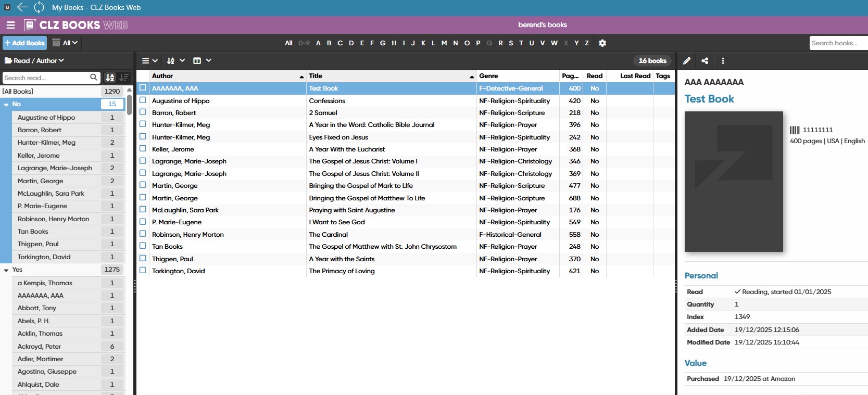
Task: Open the Test Book title link
Action: [x=709, y=99]
